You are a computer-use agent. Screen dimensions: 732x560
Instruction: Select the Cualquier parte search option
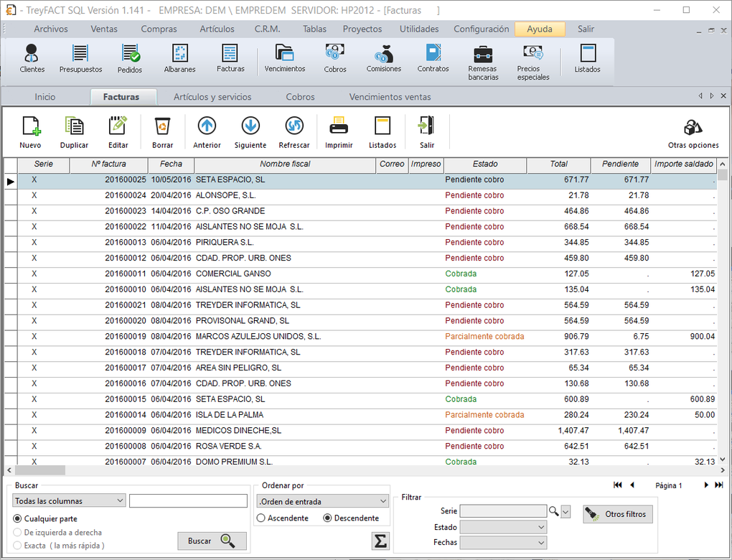pos(18,518)
